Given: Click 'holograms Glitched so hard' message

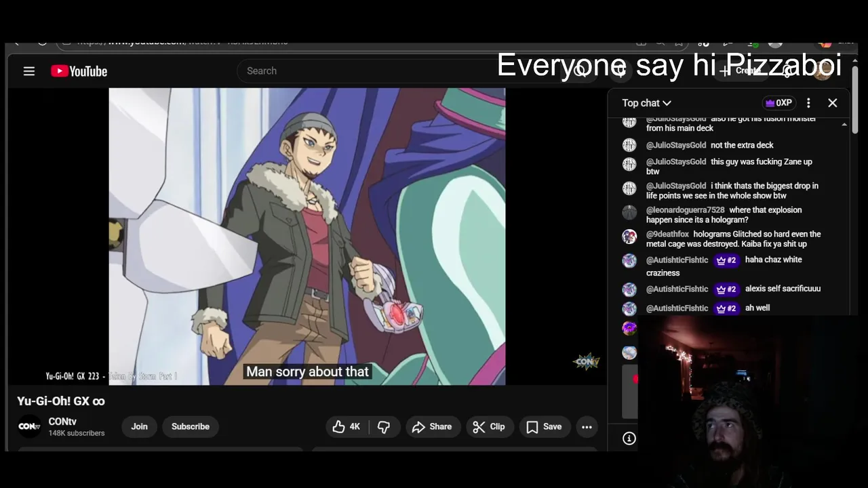Looking at the screenshot, I should pos(734,239).
